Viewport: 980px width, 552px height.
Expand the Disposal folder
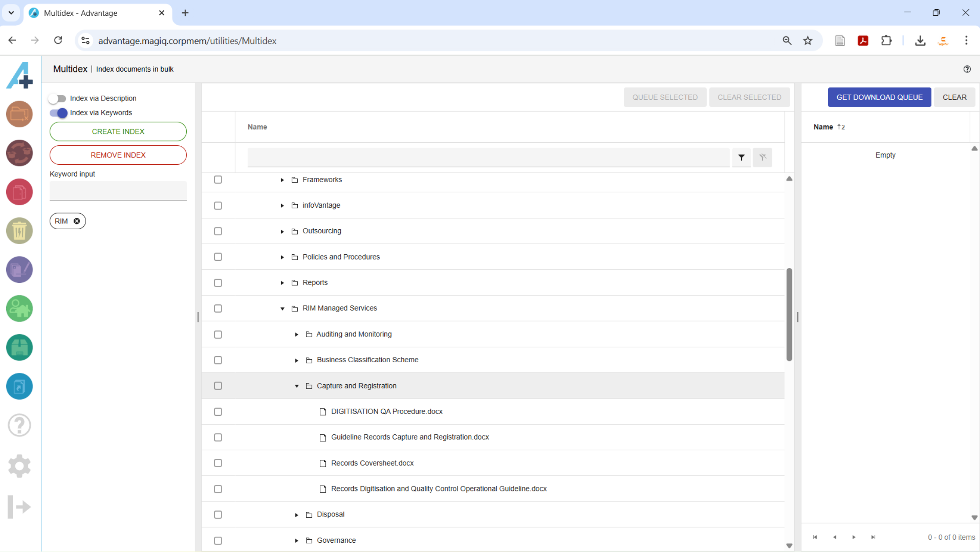pos(297,514)
